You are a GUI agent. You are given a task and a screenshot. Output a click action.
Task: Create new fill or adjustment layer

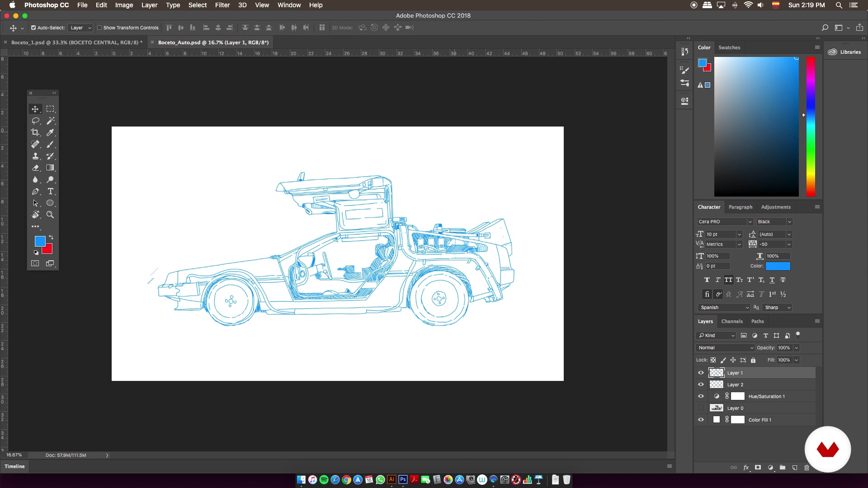(x=770, y=468)
